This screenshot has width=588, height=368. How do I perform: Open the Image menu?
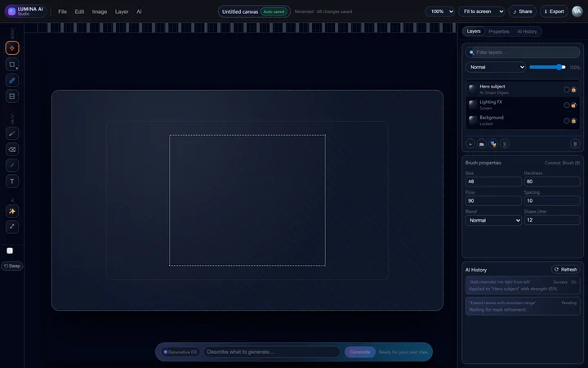coord(100,11)
